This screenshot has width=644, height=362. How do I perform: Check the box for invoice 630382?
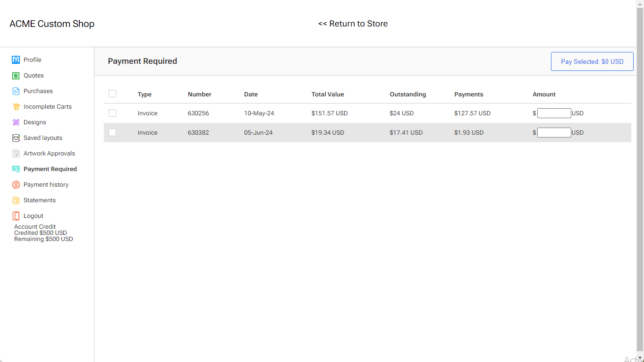(112, 132)
